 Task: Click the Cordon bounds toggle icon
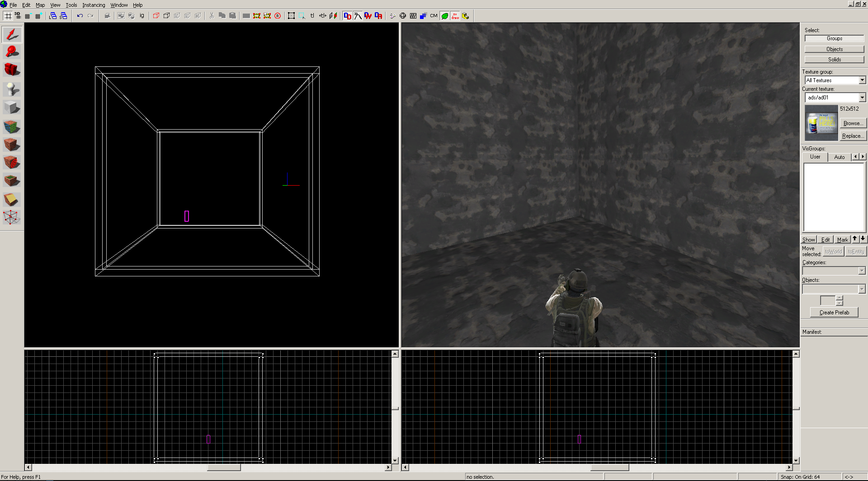(x=257, y=16)
